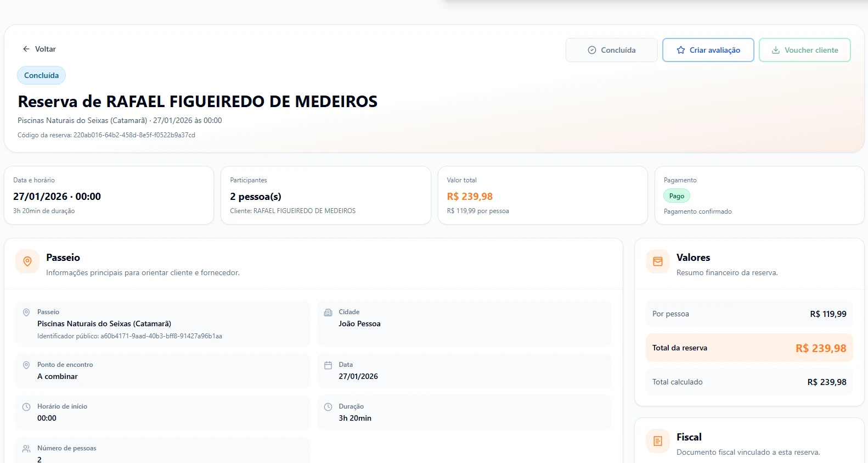Click the wallet icon beside Valores
Image resolution: width=868 pixels, height=463 pixels.
[657, 261]
